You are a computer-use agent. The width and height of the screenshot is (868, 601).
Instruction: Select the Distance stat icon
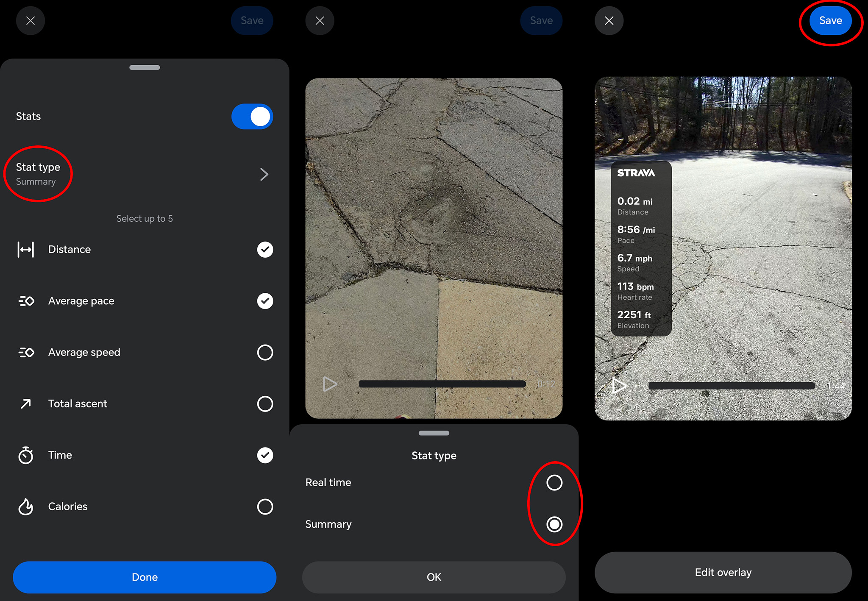coord(26,250)
